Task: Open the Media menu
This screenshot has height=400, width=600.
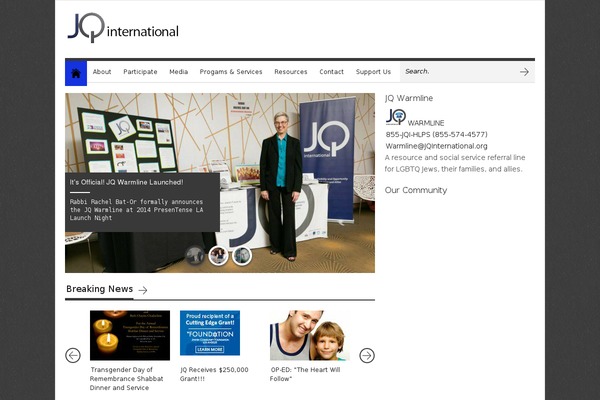Action: point(178,72)
